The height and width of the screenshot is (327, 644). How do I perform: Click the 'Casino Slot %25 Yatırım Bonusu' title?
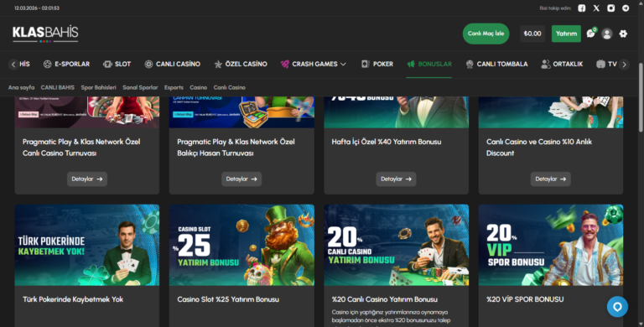pos(228,299)
